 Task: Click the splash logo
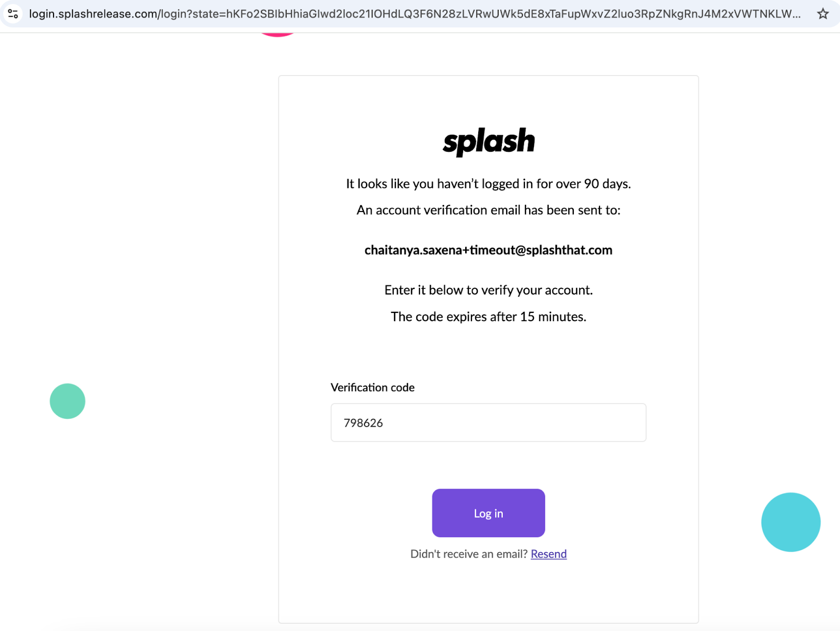point(488,142)
